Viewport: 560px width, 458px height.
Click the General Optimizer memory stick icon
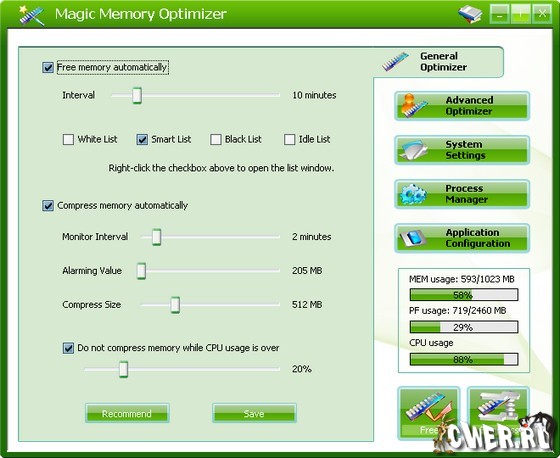(395, 61)
